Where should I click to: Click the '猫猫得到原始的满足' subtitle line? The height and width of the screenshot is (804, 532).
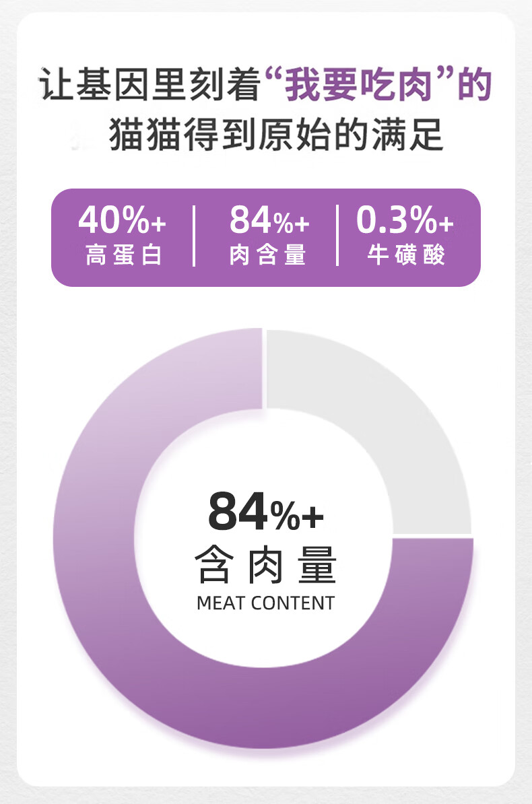(276, 135)
